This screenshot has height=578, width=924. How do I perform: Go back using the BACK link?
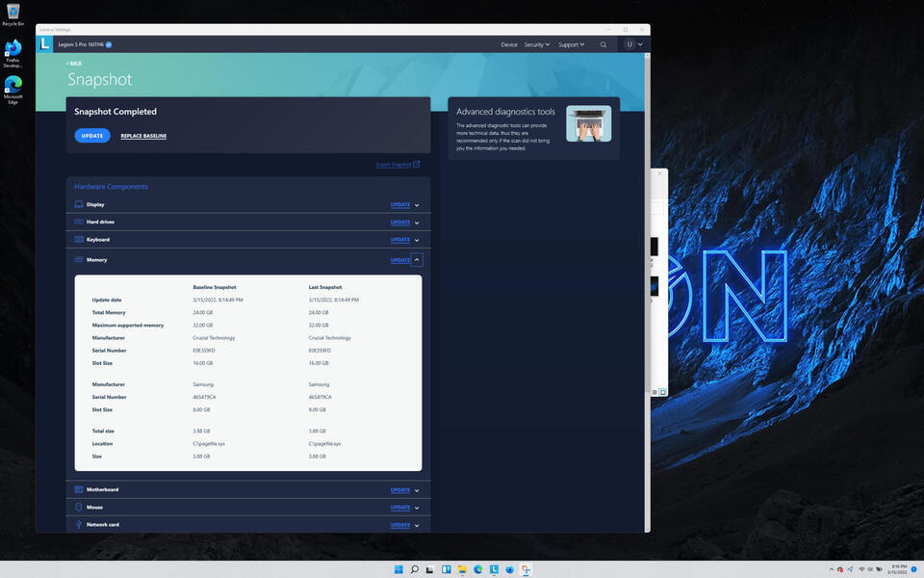[74, 64]
